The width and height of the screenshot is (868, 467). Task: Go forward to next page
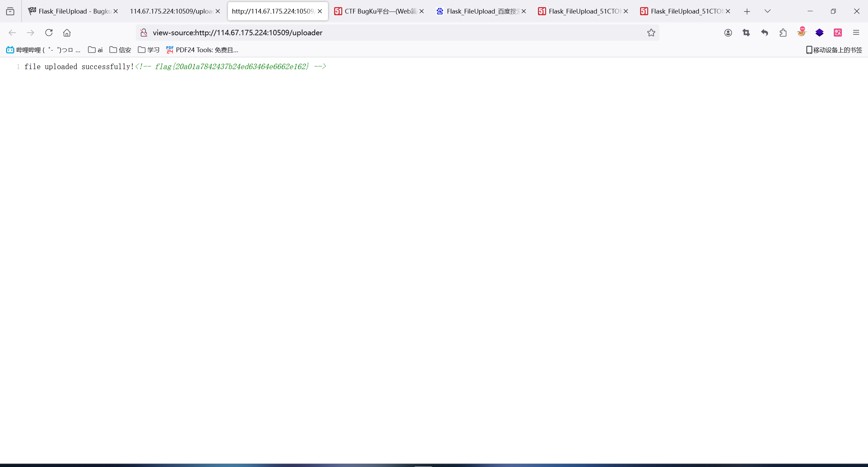click(x=31, y=33)
